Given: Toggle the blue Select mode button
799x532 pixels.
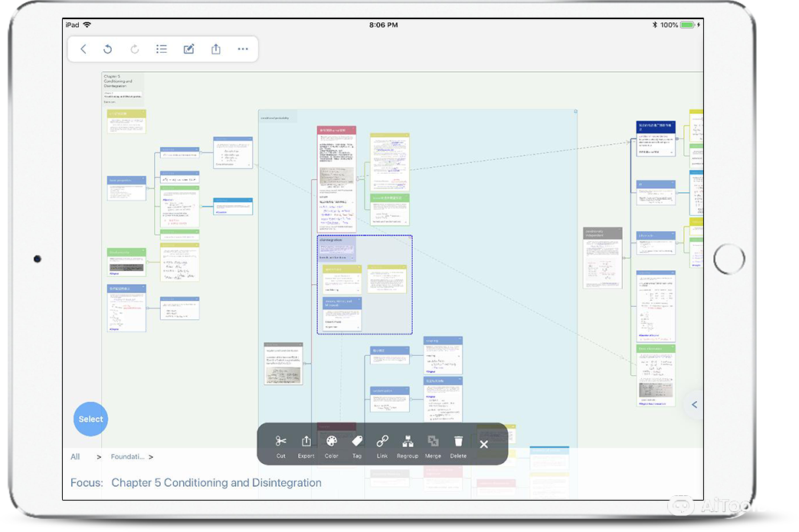Looking at the screenshot, I should coord(90,419).
